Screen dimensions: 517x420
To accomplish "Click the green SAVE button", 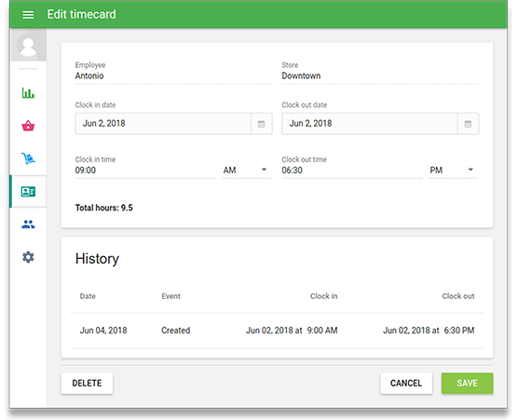I will (468, 383).
